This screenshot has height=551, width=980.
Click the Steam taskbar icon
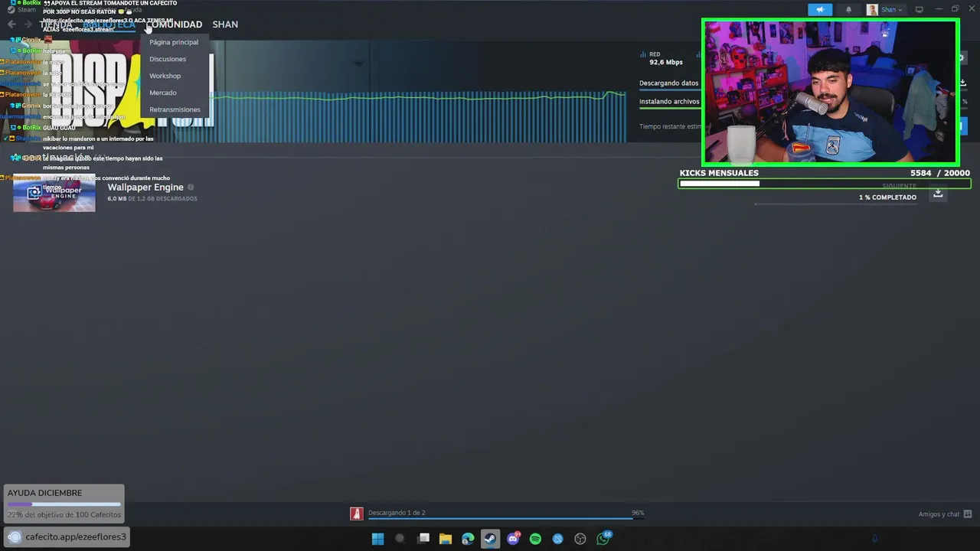pyautogui.click(x=490, y=539)
